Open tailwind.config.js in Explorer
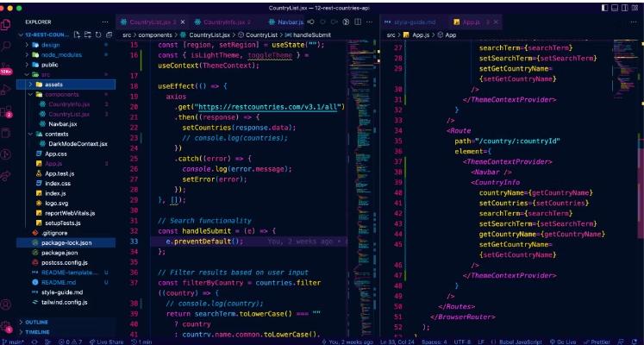The height and width of the screenshot is (345, 644). 65,302
